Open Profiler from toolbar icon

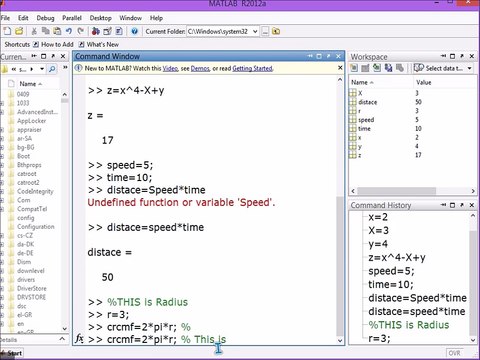119,31
